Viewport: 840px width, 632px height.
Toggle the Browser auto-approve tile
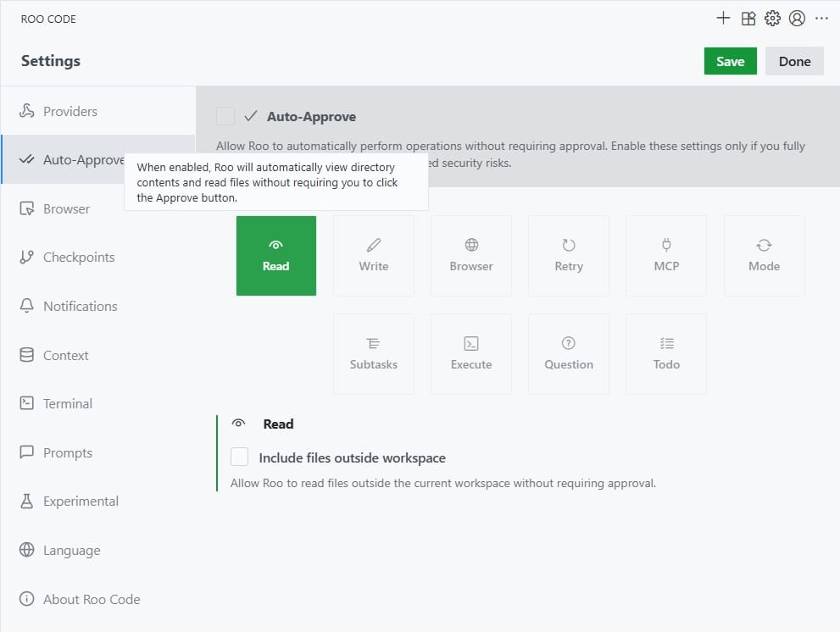tap(471, 255)
